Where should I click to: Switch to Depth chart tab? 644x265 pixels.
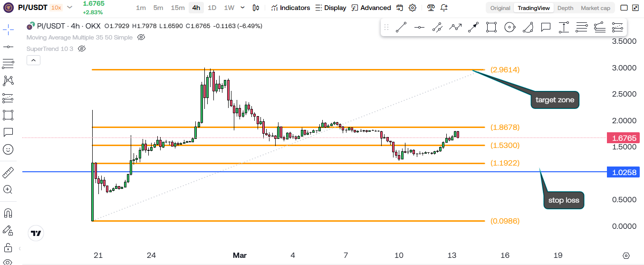point(565,8)
